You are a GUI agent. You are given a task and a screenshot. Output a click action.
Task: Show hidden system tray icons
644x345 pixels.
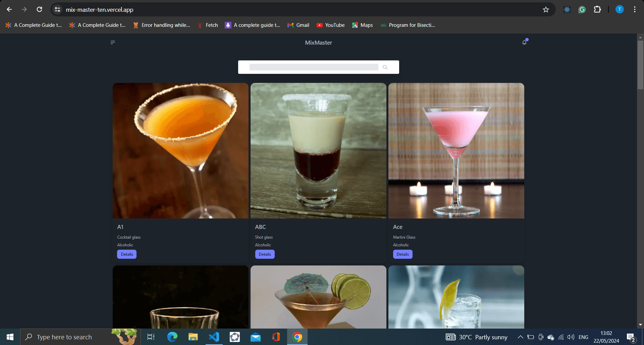(520, 337)
